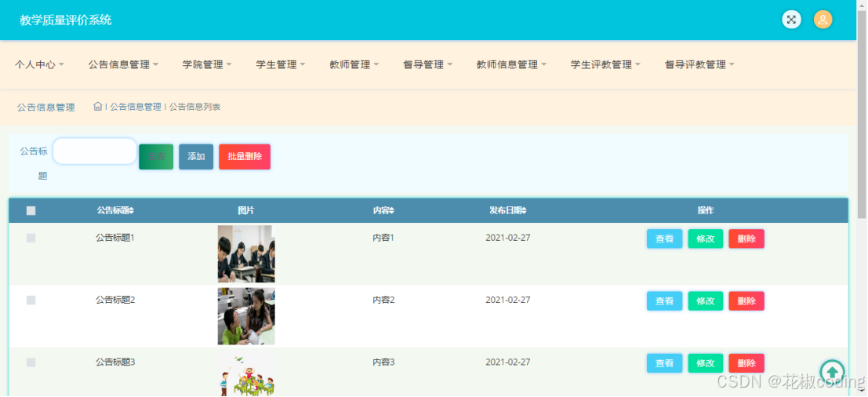Expand the 个人中心 dropdown menu
Viewport: 868px width, 397px height.
click(39, 65)
